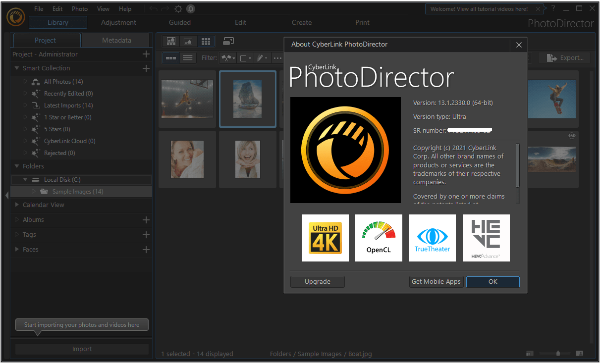
Task: Collapse the Local Disk (C:) node
Action: pyautogui.click(x=25, y=180)
